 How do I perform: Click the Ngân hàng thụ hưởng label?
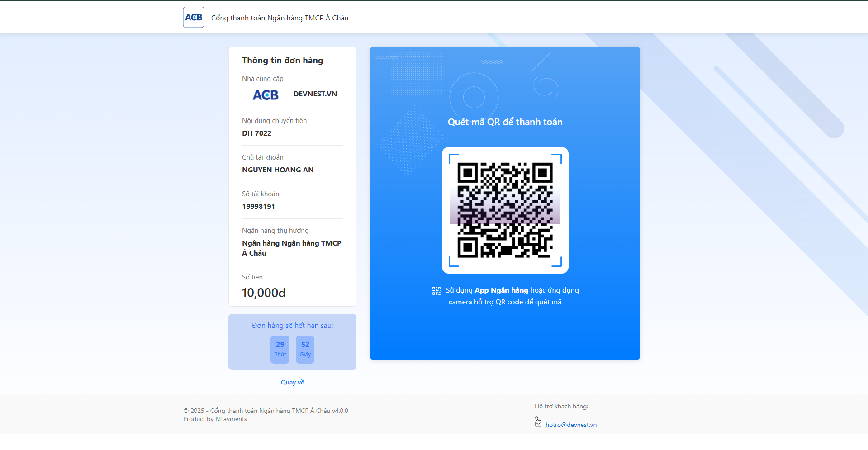[275, 231]
